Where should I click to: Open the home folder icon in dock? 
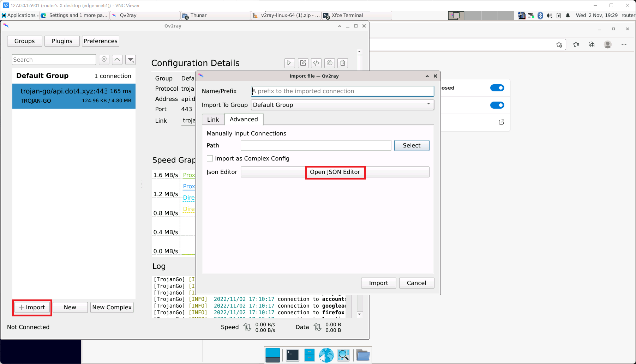click(x=363, y=355)
